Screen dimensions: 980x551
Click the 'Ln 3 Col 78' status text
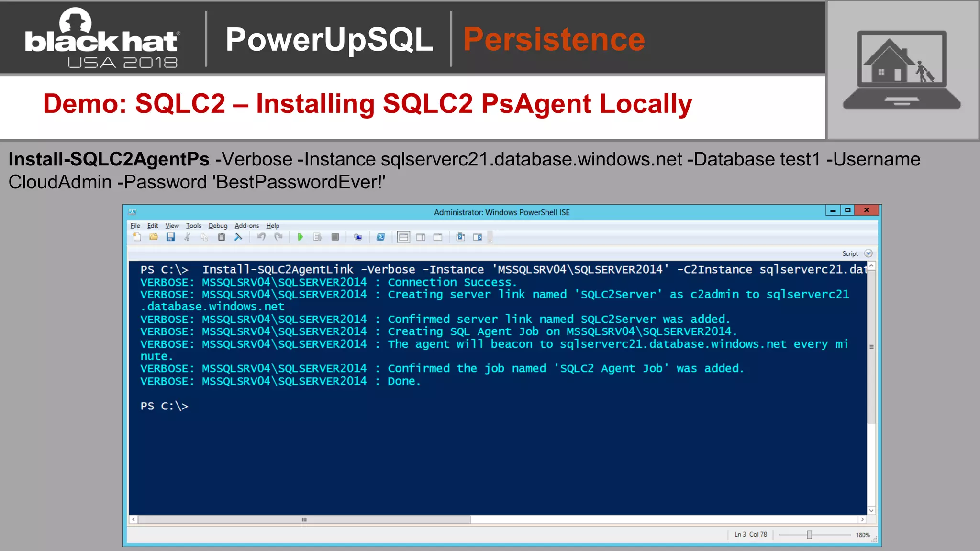(751, 534)
